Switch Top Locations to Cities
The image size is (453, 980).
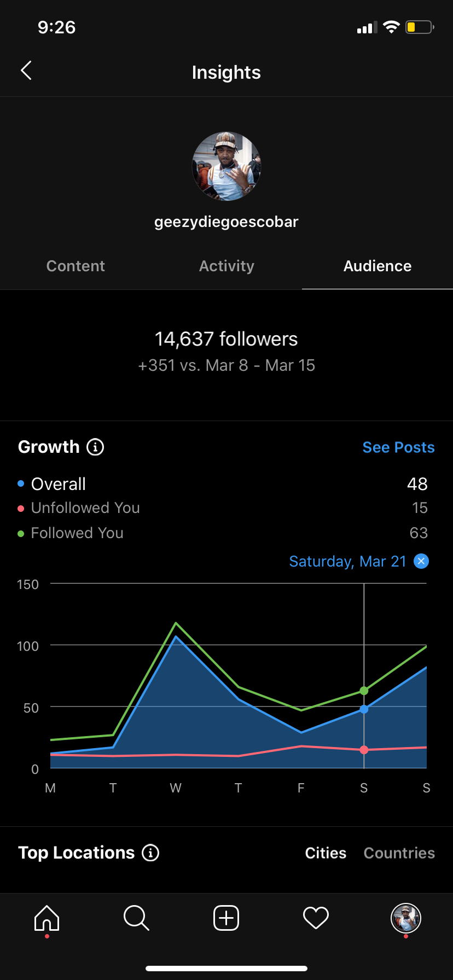click(326, 853)
